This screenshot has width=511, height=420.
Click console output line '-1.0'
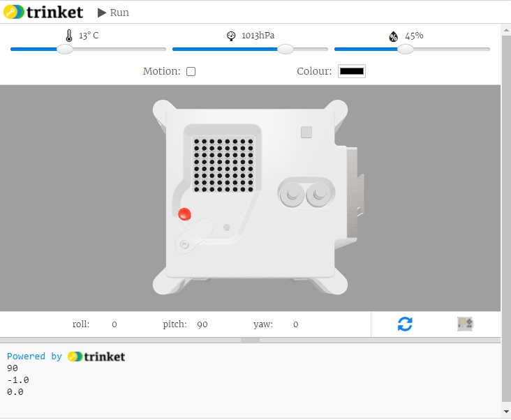[18, 380]
